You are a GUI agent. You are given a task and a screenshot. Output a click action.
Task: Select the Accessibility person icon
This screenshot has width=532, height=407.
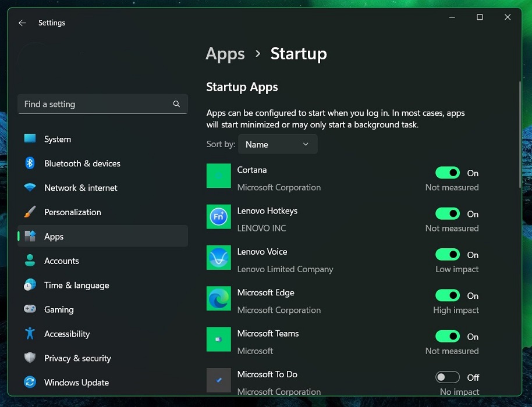tap(30, 334)
